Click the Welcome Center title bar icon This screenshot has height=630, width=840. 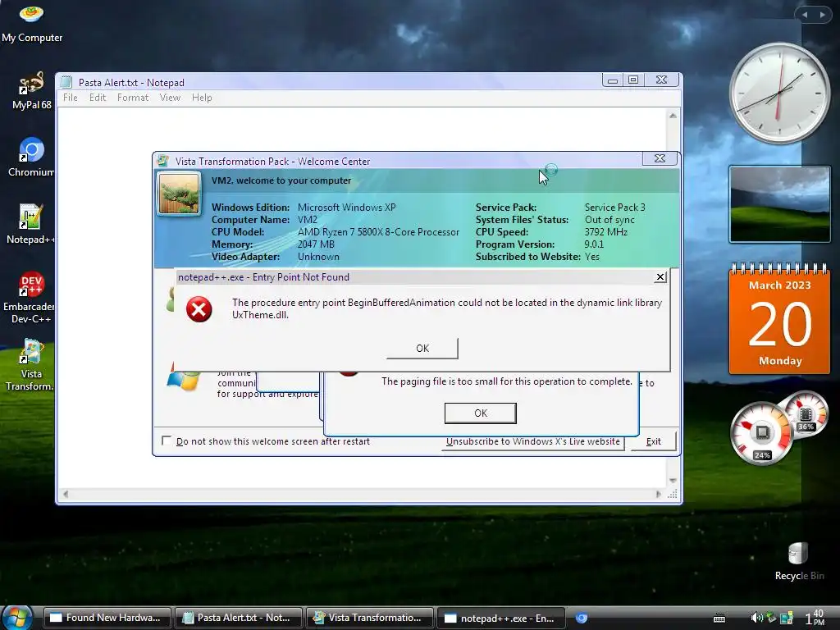click(x=163, y=161)
